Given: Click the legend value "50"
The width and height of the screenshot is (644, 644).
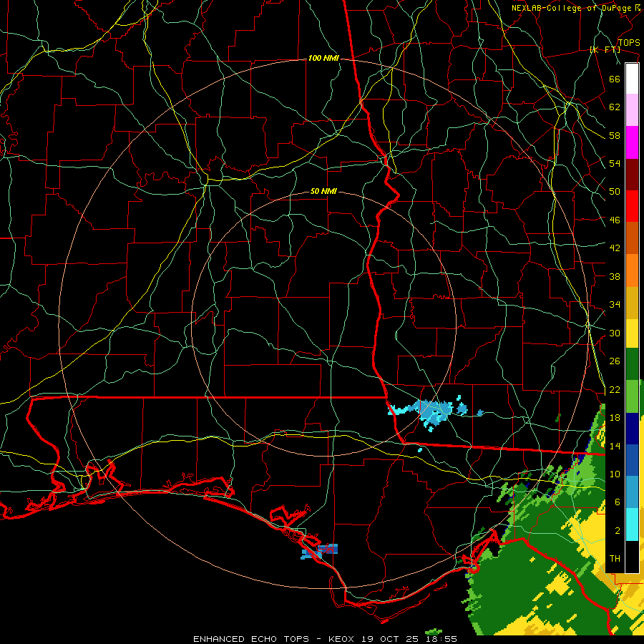Looking at the screenshot, I should point(615,191).
